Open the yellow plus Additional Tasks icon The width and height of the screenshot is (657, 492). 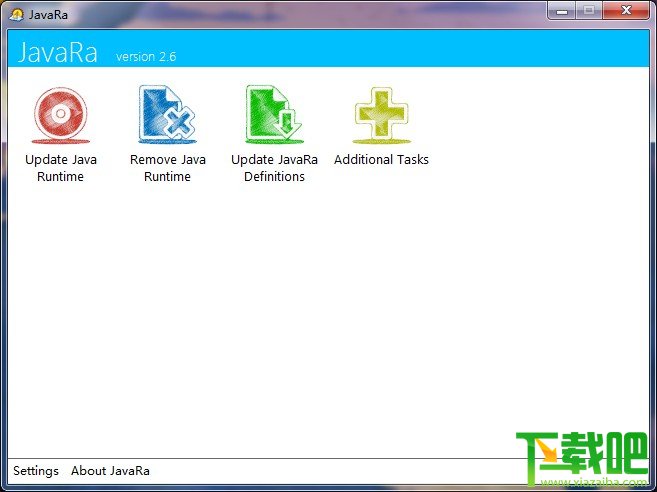point(381,115)
